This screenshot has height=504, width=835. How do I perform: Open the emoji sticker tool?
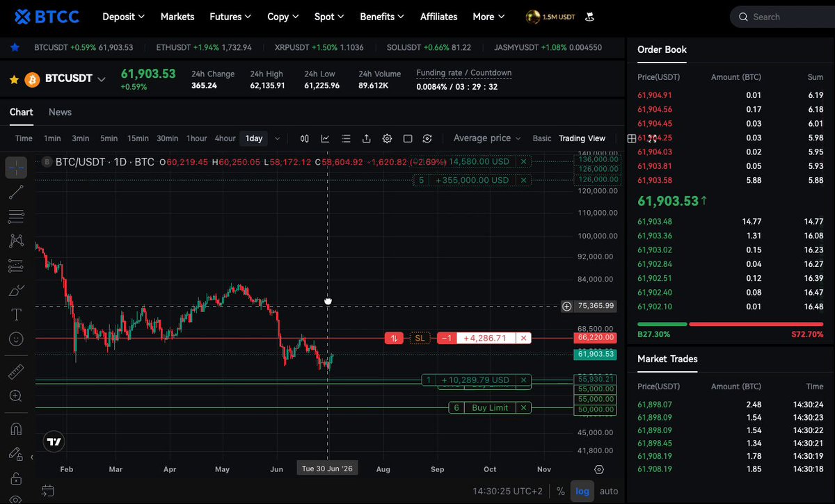tap(16, 339)
